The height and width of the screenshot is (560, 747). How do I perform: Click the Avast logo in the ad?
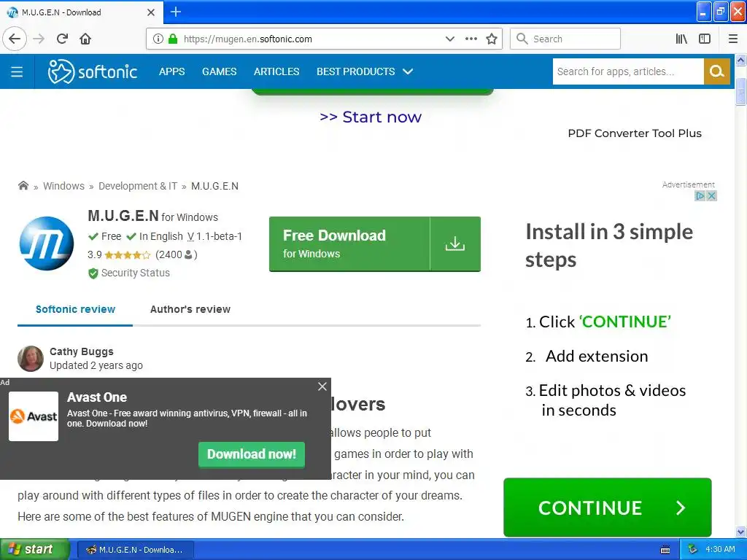[34, 416]
